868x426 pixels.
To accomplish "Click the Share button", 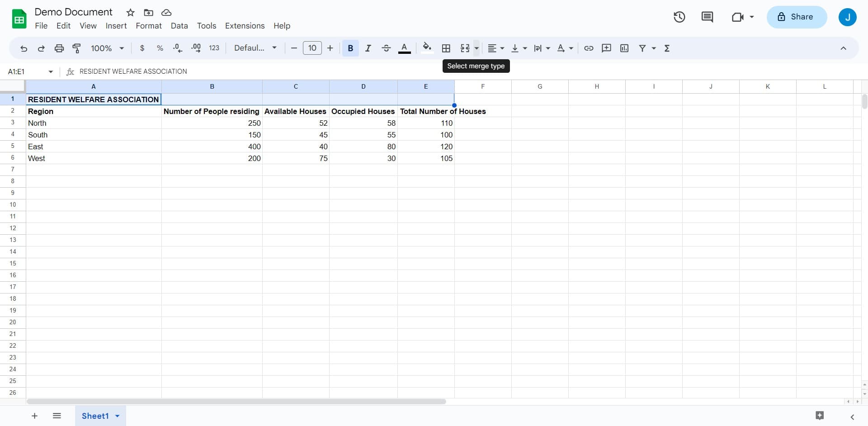I will pyautogui.click(x=797, y=17).
